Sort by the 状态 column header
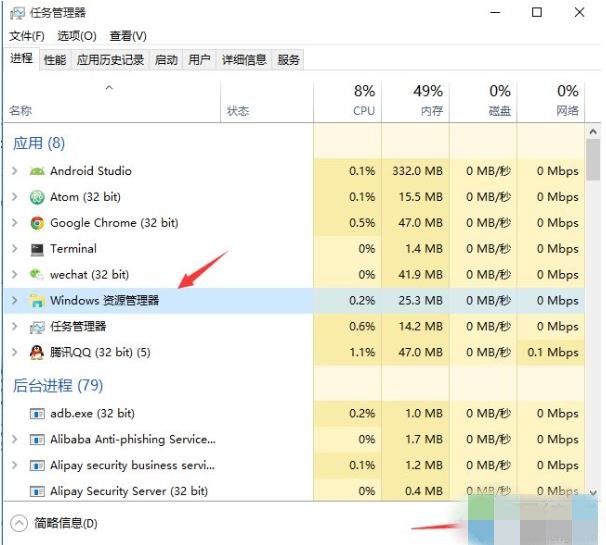 [267, 102]
